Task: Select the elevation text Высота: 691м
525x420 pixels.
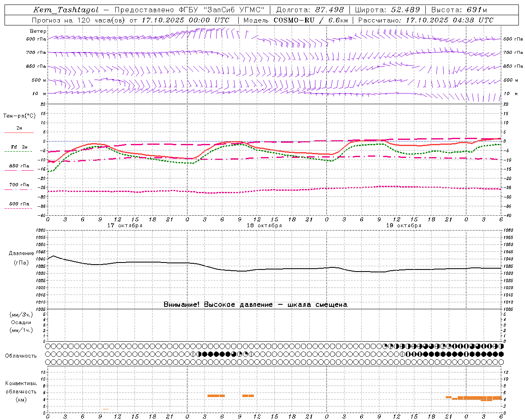Action: pos(459,10)
